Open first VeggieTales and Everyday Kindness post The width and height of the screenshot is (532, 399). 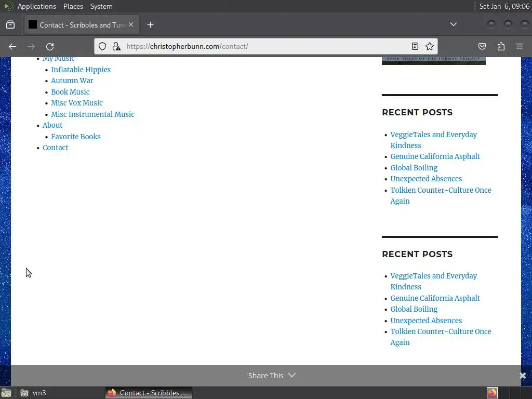point(433,140)
